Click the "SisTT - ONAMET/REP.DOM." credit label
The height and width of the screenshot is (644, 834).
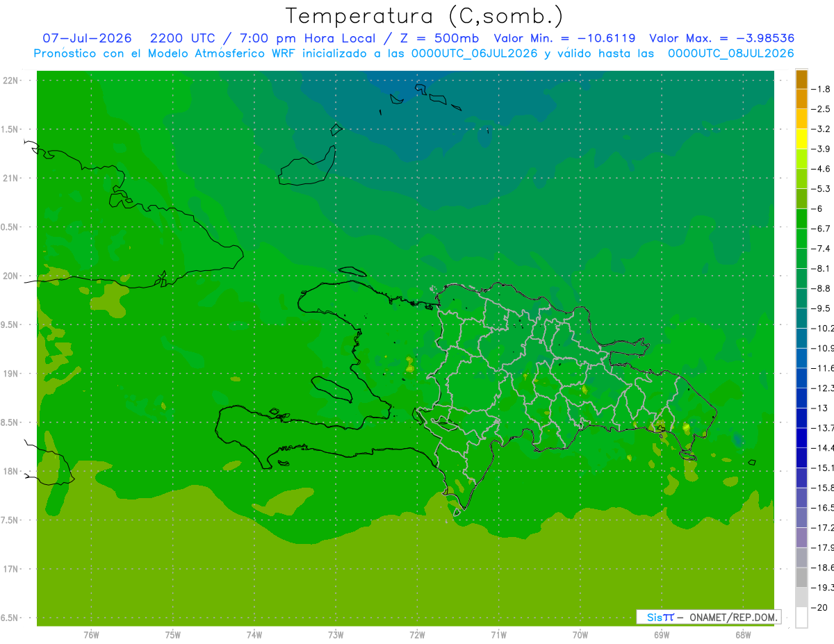click(x=709, y=617)
